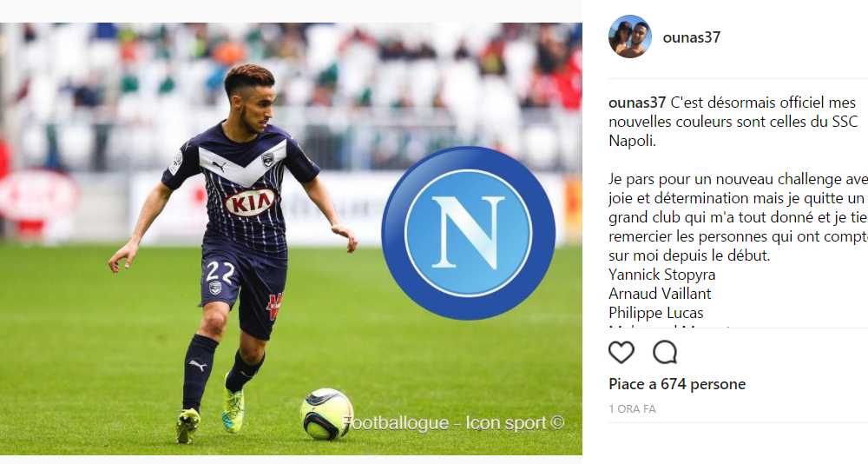Click the Bordeaux crest on jersey chest
Screen dimensions: 868x464
268,160
